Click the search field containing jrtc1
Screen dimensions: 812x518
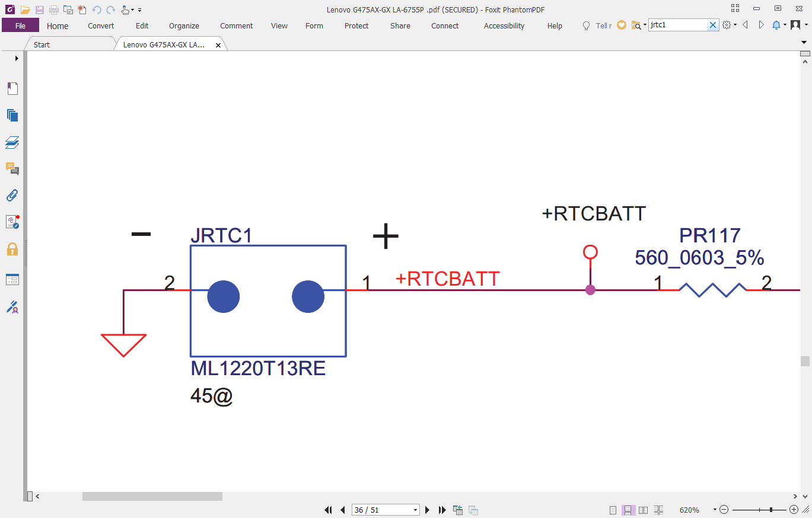coord(678,25)
